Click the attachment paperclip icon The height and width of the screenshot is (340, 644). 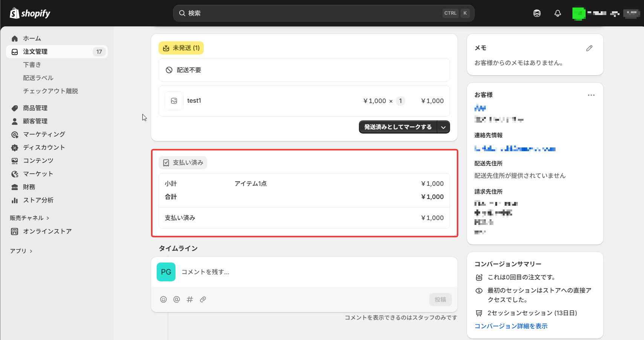(x=203, y=299)
